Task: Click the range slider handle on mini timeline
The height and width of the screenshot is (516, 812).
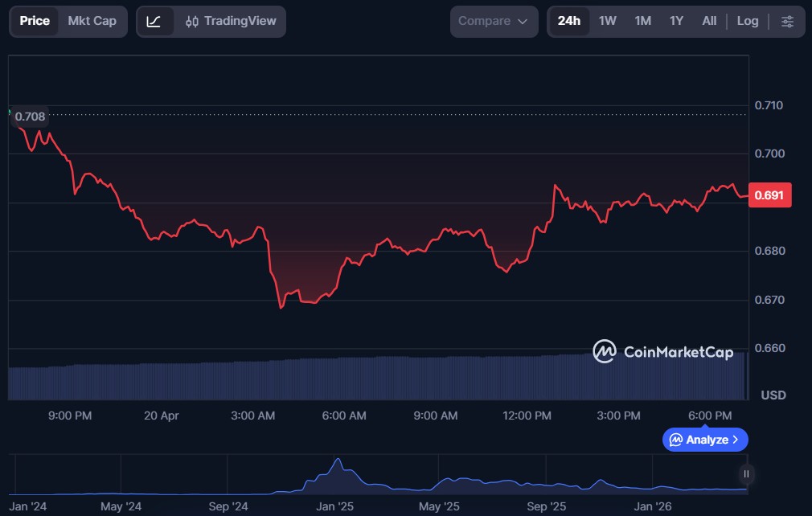Action: point(747,474)
